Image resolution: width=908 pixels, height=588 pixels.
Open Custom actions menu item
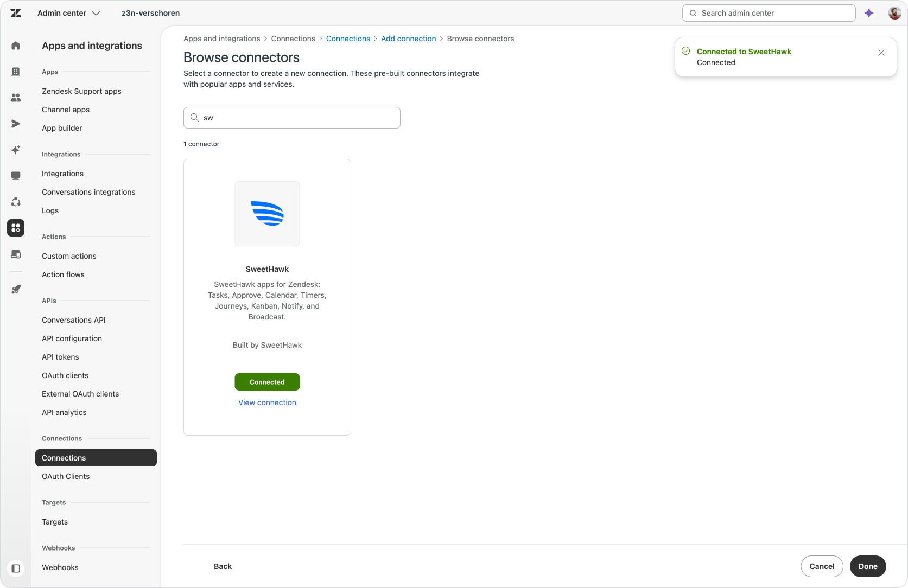coord(69,256)
